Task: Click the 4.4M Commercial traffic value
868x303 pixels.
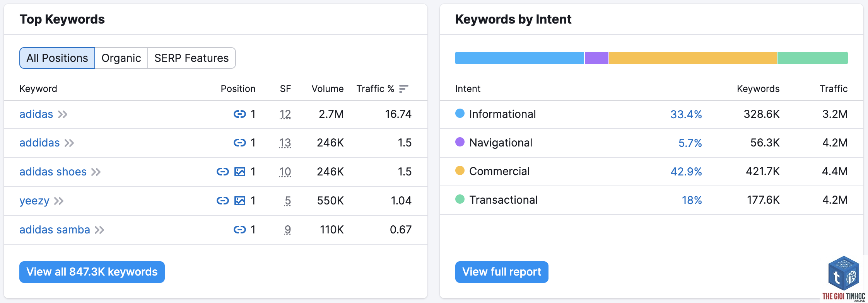Action: [835, 171]
